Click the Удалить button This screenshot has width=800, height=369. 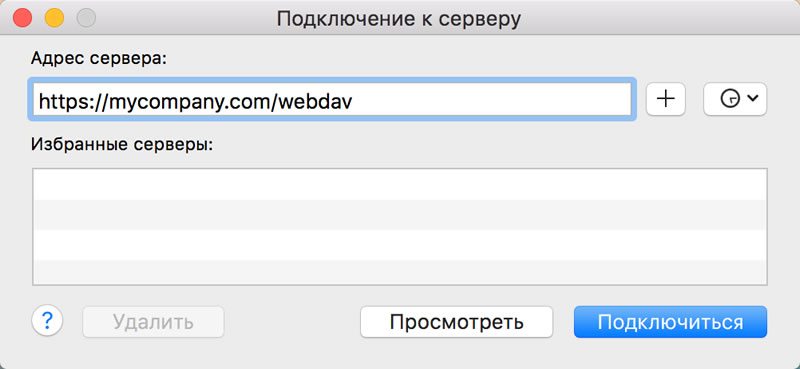153,322
